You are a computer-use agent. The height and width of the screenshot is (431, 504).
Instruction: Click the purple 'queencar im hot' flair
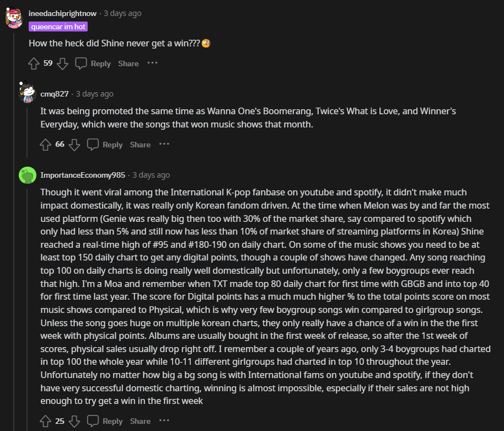click(x=58, y=26)
